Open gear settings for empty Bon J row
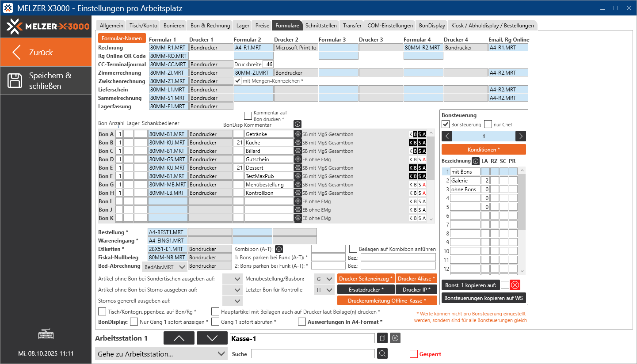This screenshot has height=364, width=637. coord(298,209)
